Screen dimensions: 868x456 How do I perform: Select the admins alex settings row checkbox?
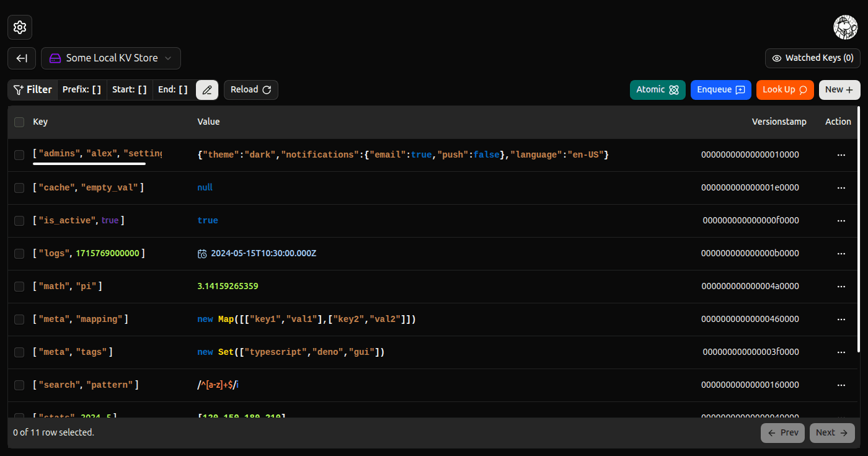(x=19, y=155)
